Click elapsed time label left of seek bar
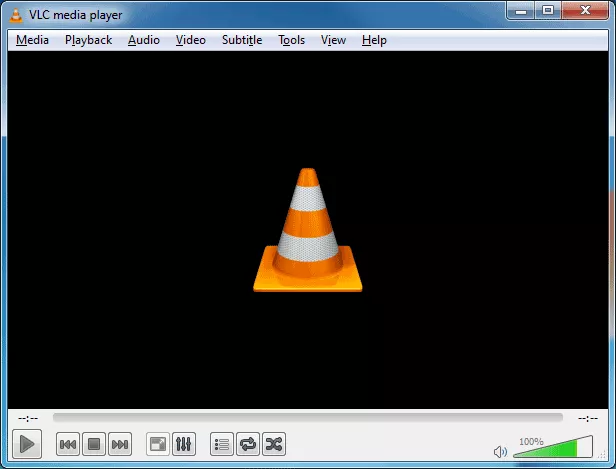Image resolution: width=616 pixels, height=469 pixels. [x=28, y=418]
